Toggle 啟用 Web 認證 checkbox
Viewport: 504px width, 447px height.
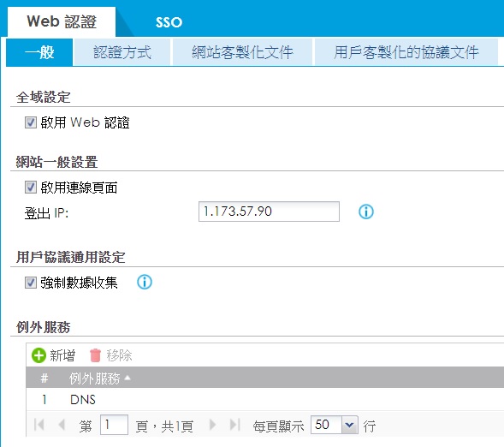(31, 122)
